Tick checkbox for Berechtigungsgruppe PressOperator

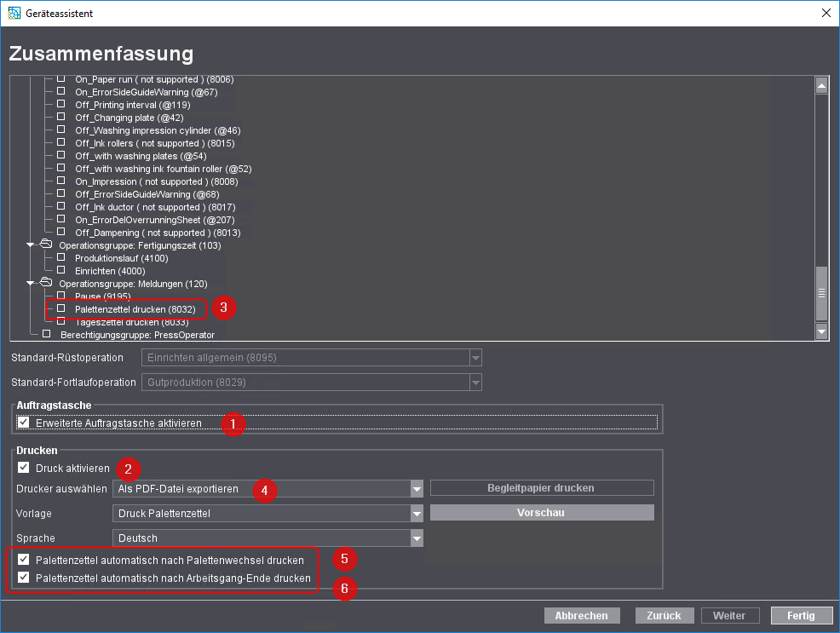pos(47,334)
